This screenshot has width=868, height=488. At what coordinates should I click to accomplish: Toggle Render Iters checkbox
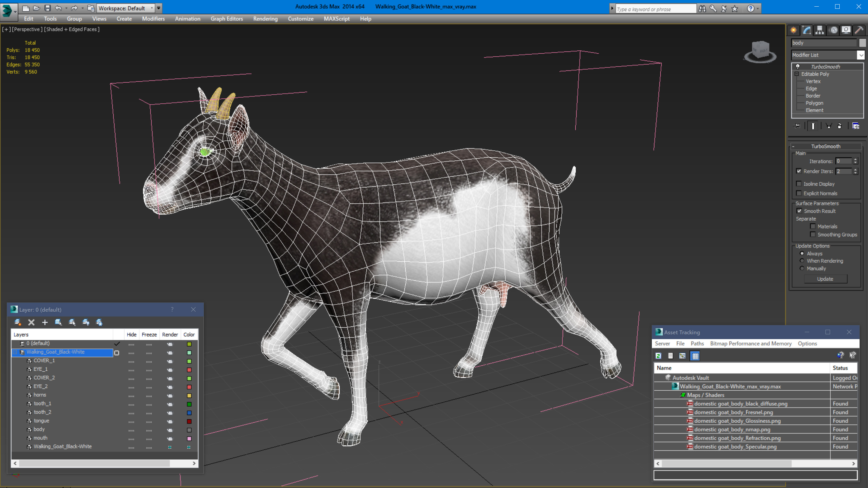(x=799, y=171)
